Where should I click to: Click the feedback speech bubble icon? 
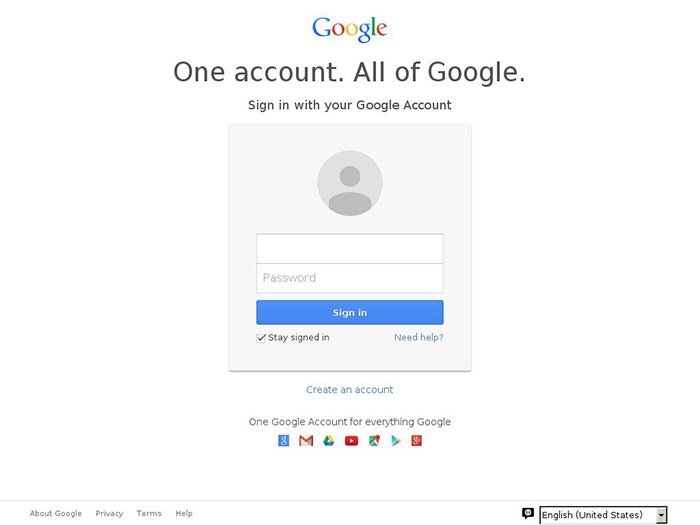click(x=528, y=513)
